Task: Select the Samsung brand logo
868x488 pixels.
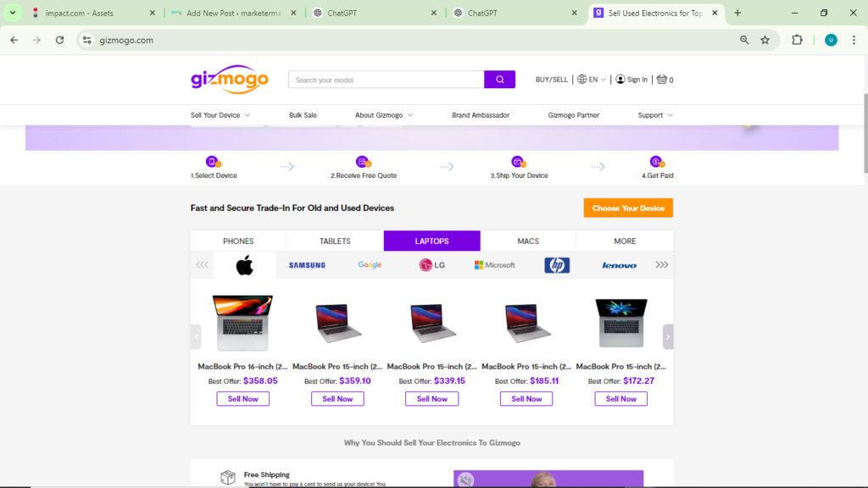Action: (307, 265)
